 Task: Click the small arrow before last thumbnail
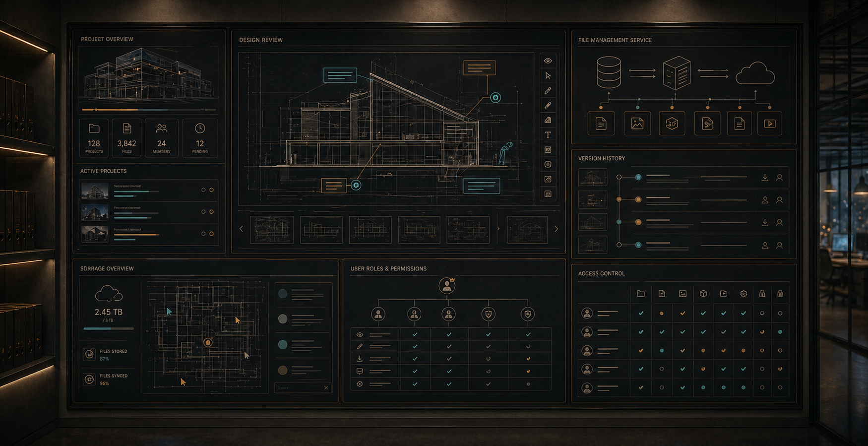point(498,229)
